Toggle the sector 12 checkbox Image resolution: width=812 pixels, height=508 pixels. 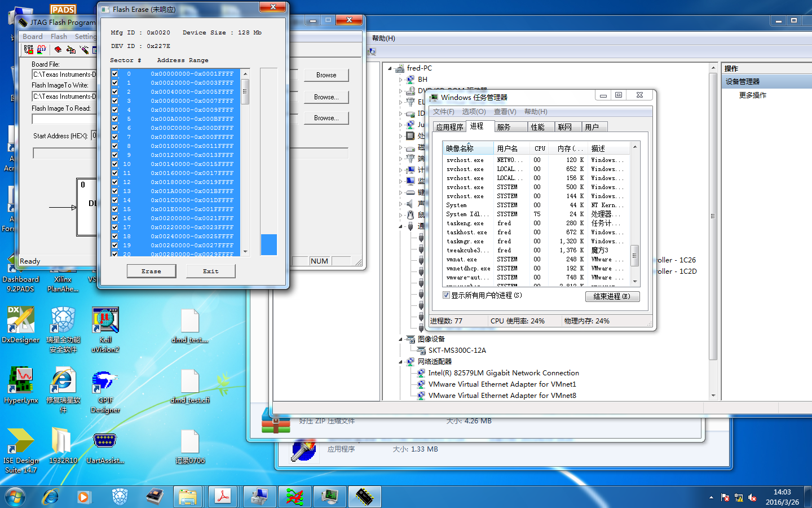click(x=115, y=182)
